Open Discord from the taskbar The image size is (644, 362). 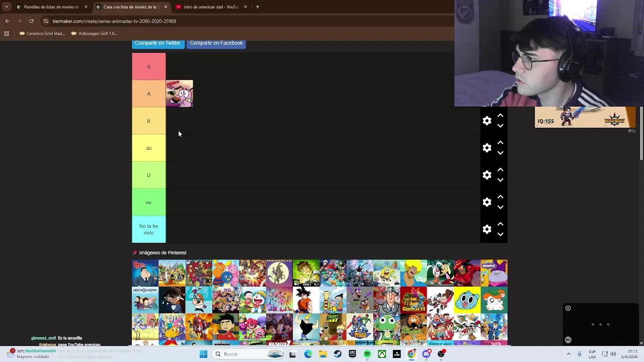coord(426,354)
